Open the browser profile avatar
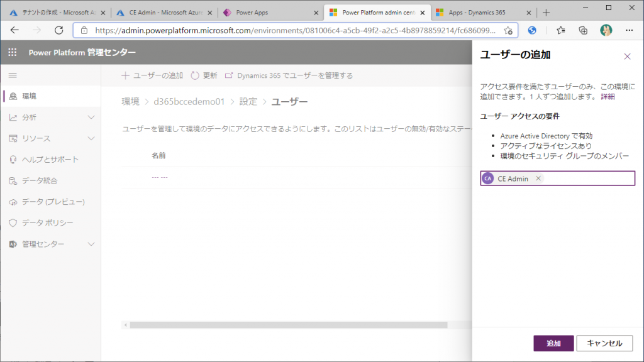Screen dimensions: 644x362 tap(606, 30)
